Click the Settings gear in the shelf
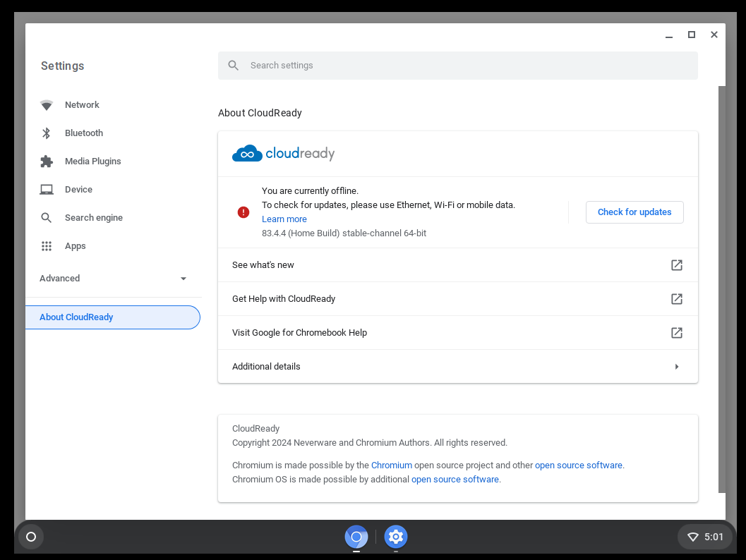The image size is (746, 560). pos(396,537)
